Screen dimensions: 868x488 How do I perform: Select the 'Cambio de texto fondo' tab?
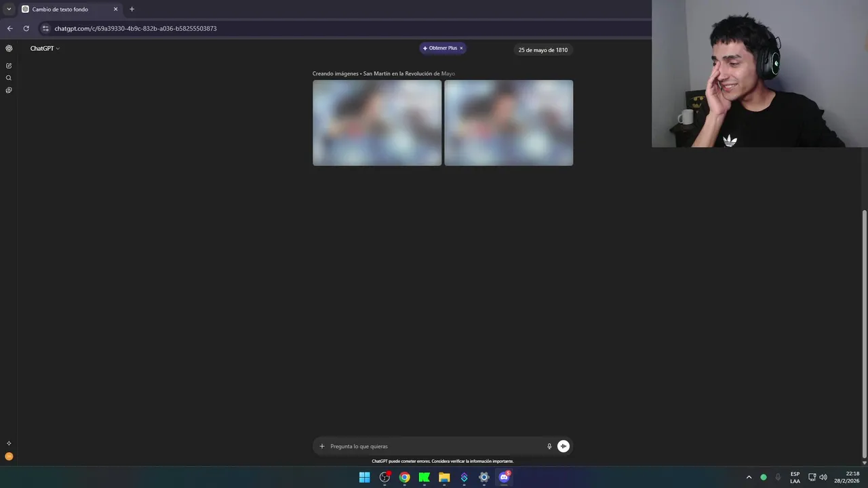point(68,9)
